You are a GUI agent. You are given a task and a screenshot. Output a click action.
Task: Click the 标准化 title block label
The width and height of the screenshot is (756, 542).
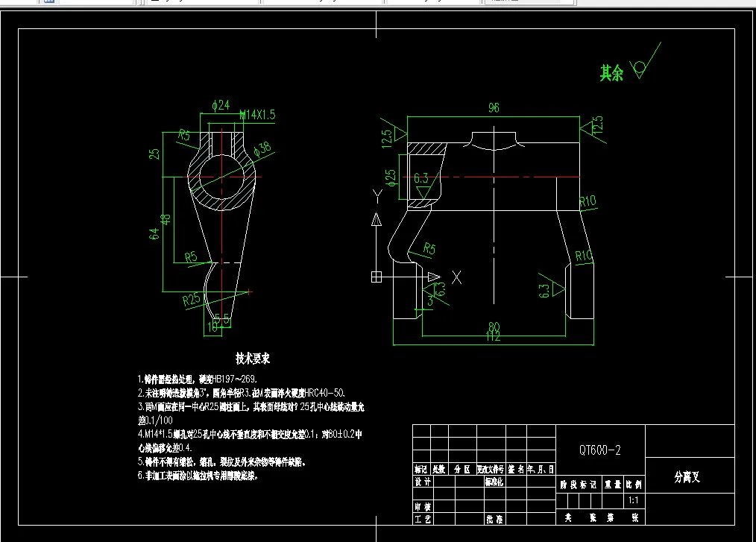pyautogui.click(x=494, y=482)
